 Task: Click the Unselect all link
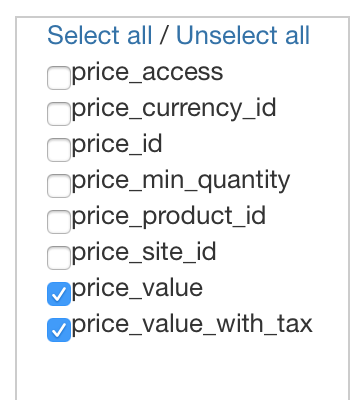coord(243,35)
